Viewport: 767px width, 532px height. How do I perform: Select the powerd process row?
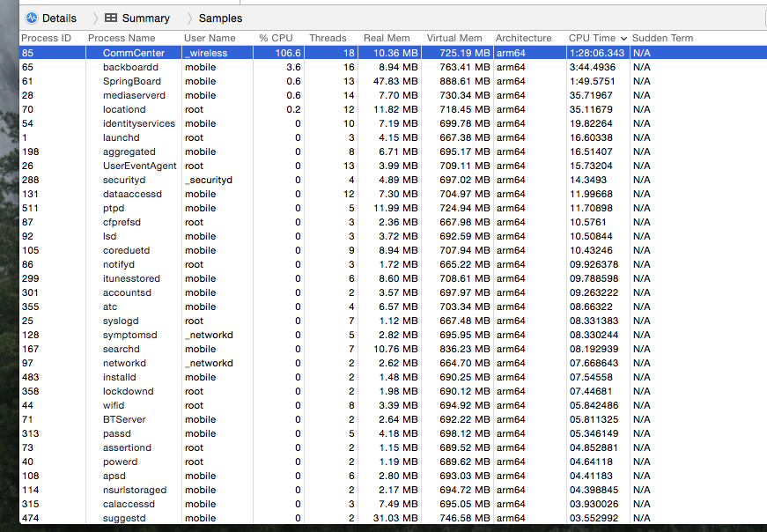(x=393, y=462)
